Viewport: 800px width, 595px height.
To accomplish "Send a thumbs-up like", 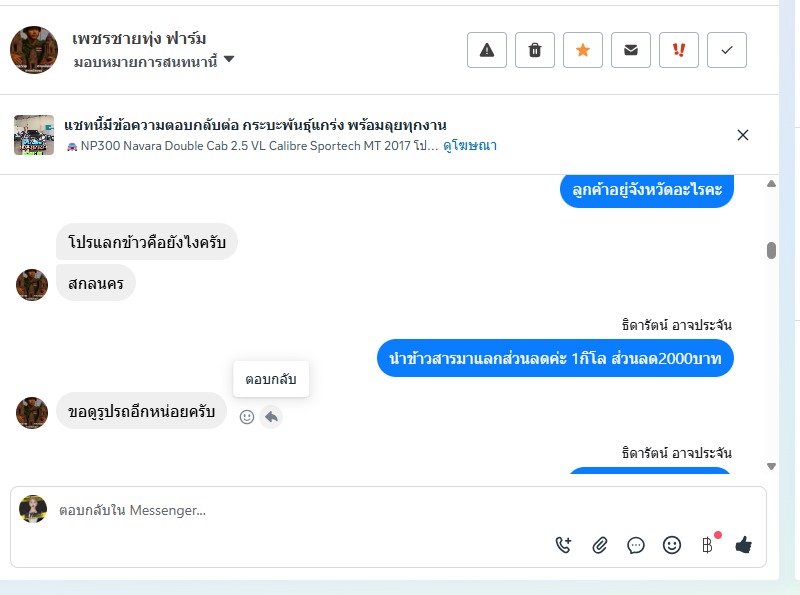I will [x=743, y=545].
